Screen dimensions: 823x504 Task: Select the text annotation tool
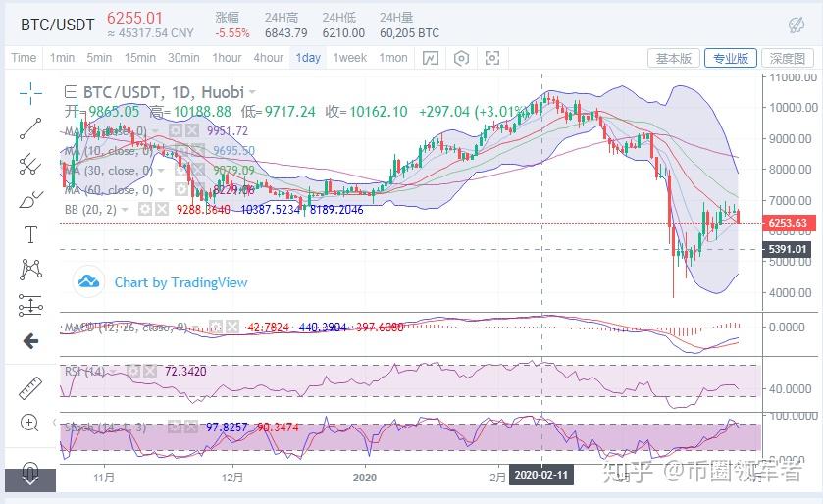click(30, 234)
